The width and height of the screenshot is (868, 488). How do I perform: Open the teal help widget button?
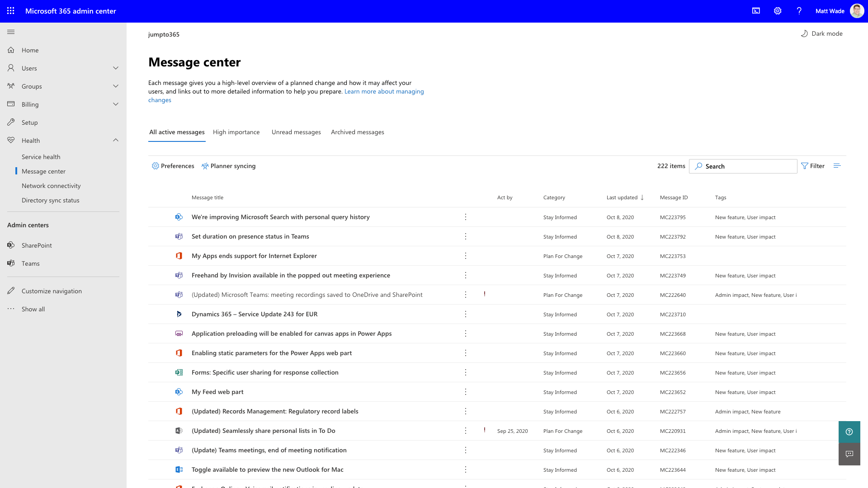[849, 432]
